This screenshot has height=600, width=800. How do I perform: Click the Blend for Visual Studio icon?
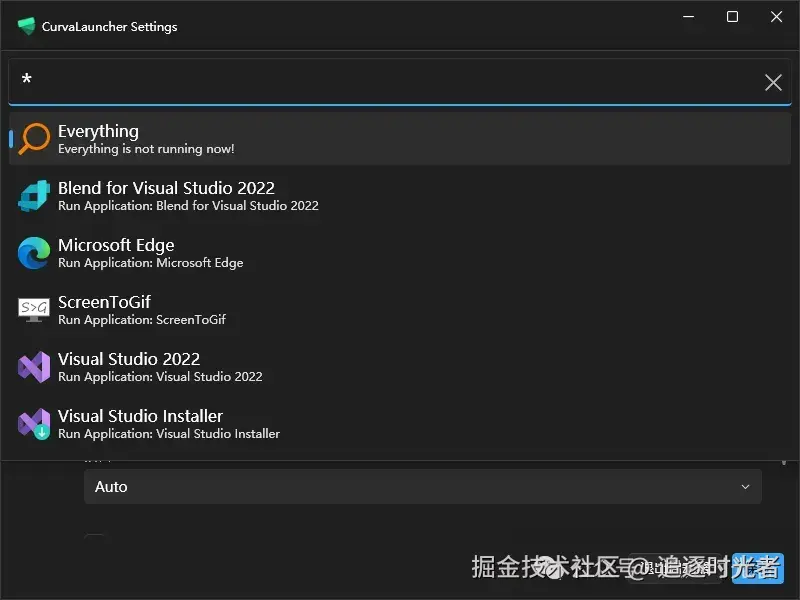point(34,195)
